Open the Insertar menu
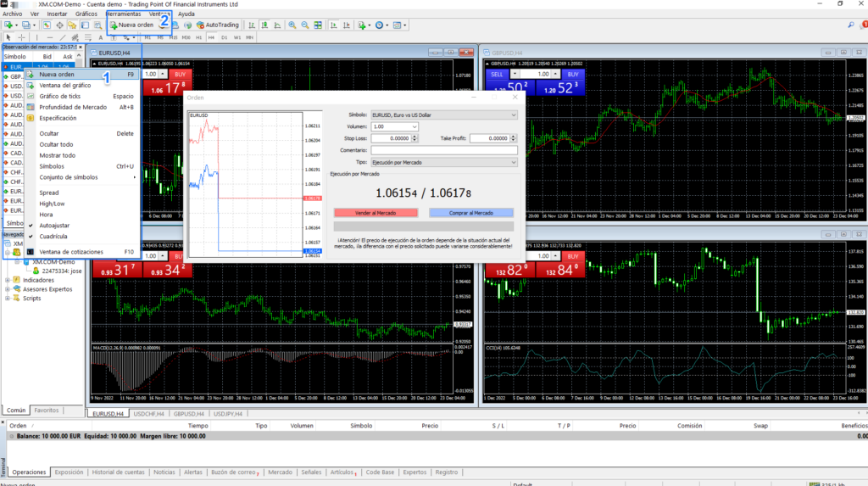Viewport: 868px width, 486px height. 57,14
